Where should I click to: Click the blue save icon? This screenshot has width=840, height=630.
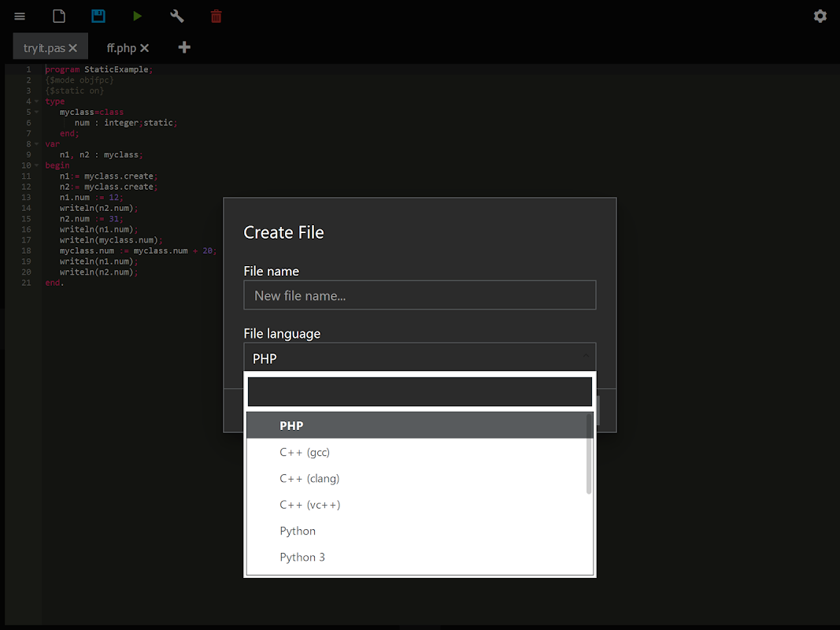(x=98, y=17)
